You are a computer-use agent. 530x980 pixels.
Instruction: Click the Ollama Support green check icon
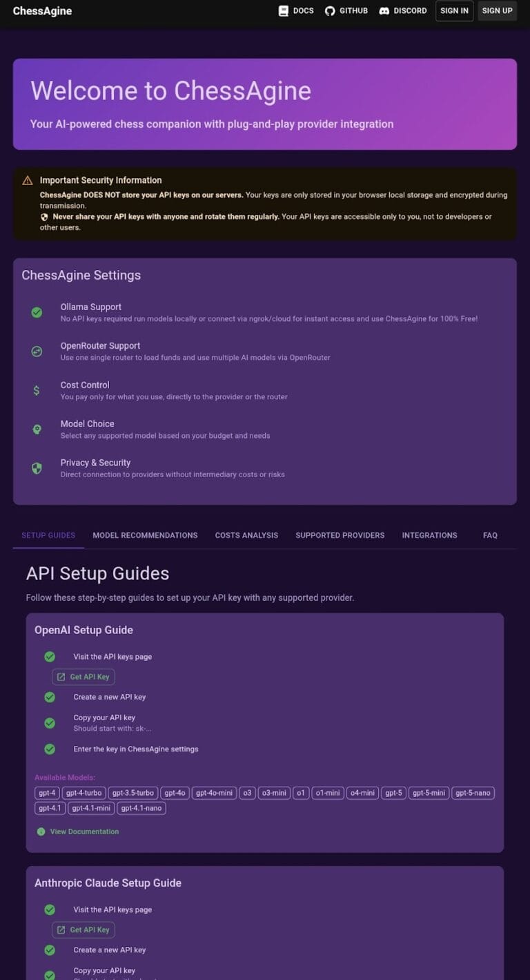[x=37, y=312]
